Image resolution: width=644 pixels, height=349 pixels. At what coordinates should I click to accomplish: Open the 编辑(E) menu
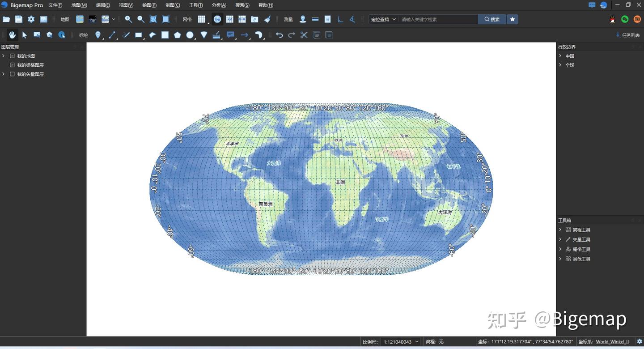103,5
